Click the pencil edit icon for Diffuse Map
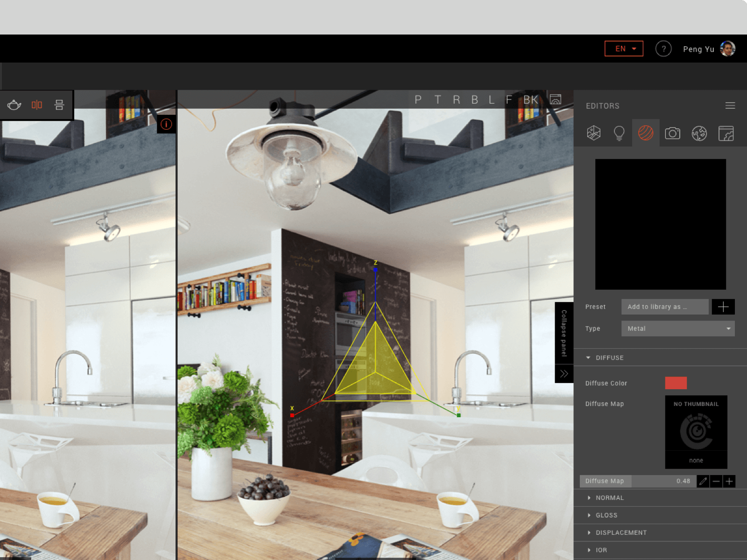This screenshot has width=747, height=560. pyautogui.click(x=703, y=481)
